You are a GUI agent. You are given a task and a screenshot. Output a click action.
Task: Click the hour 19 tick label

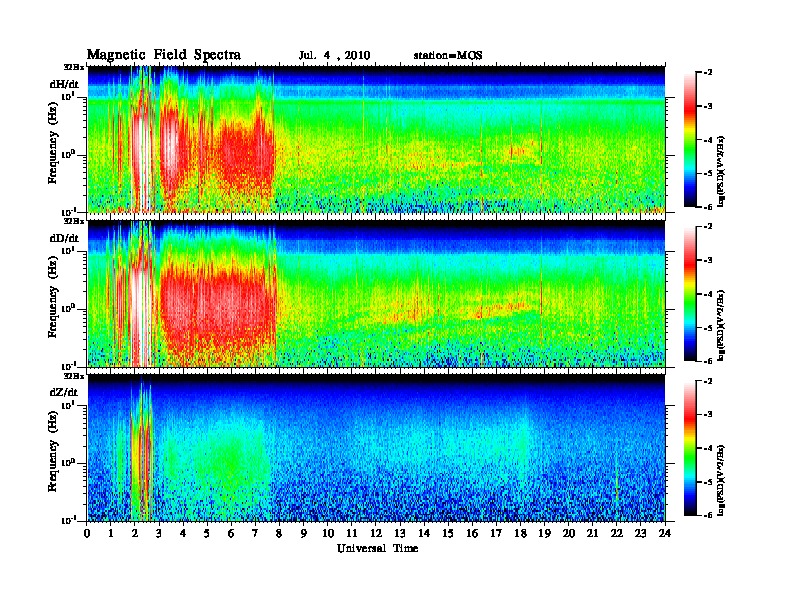pyautogui.click(x=544, y=533)
